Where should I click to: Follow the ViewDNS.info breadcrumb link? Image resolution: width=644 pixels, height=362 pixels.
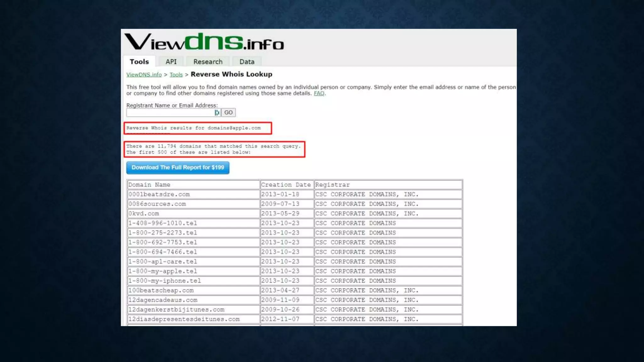(144, 74)
